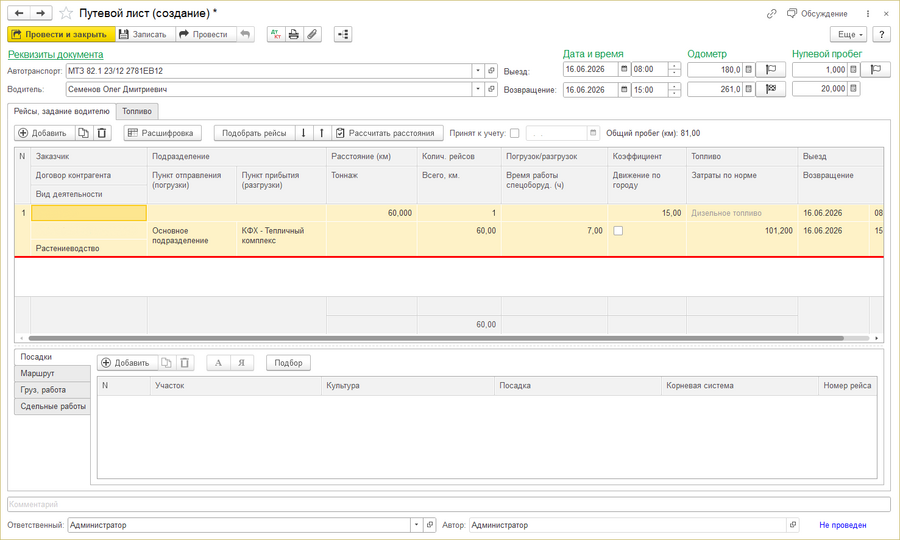Click flag button beside Нулевой пробег 1,000
The image size is (900, 540).
[x=876, y=69]
